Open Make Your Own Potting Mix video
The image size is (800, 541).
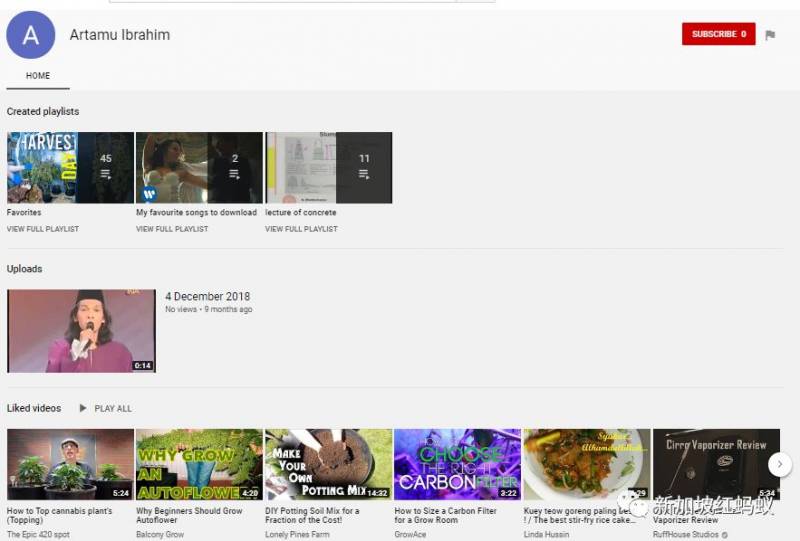pyautogui.click(x=328, y=465)
